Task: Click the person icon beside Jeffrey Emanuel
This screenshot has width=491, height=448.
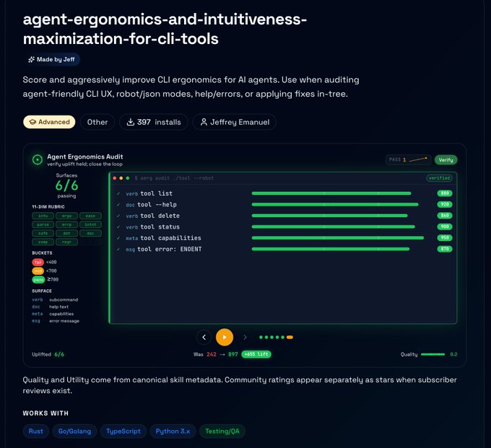Action: [204, 122]
